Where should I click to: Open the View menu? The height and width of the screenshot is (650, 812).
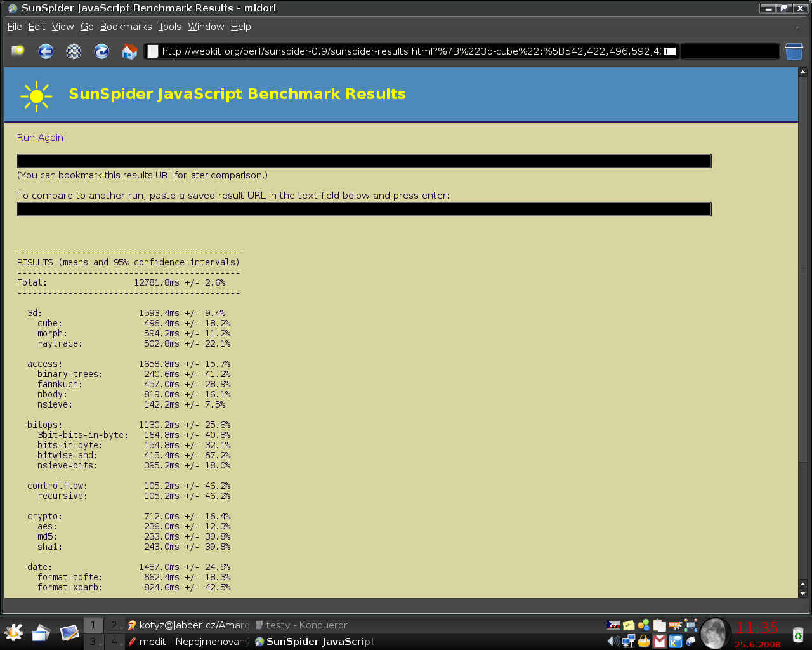[x=63, y=27]
